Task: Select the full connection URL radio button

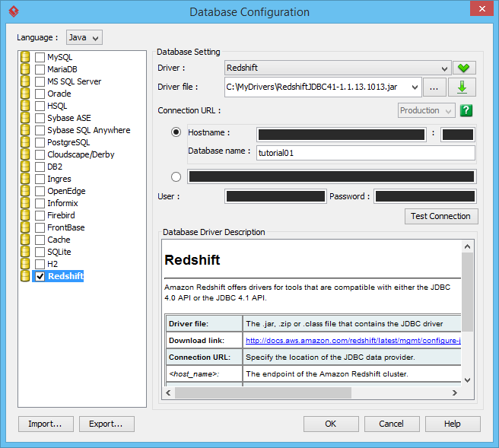Action: pos(176,176)
